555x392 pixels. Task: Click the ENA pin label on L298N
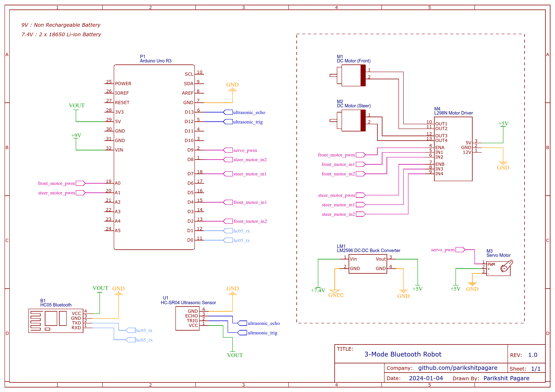tap(440, 148)
